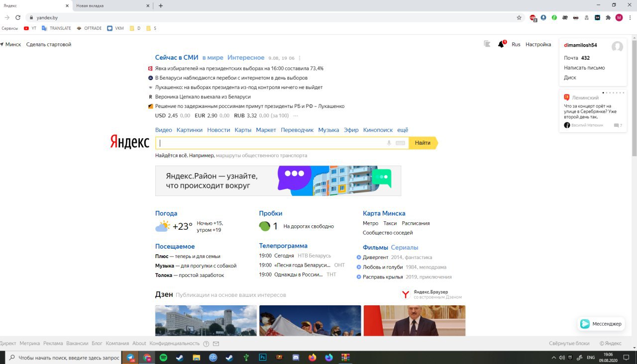The width and height of the screenshot is (637, 364).
Task: Click the ENG keyboard language indicator
Action: 591,357
